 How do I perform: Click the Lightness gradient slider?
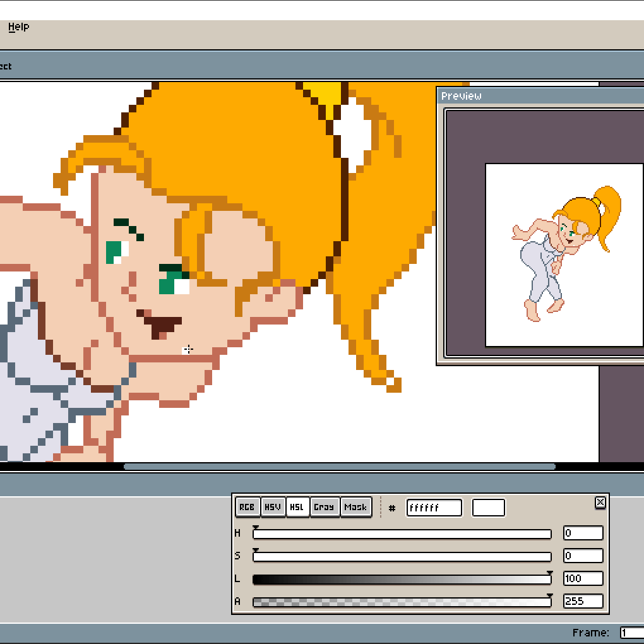pos(402,580)
